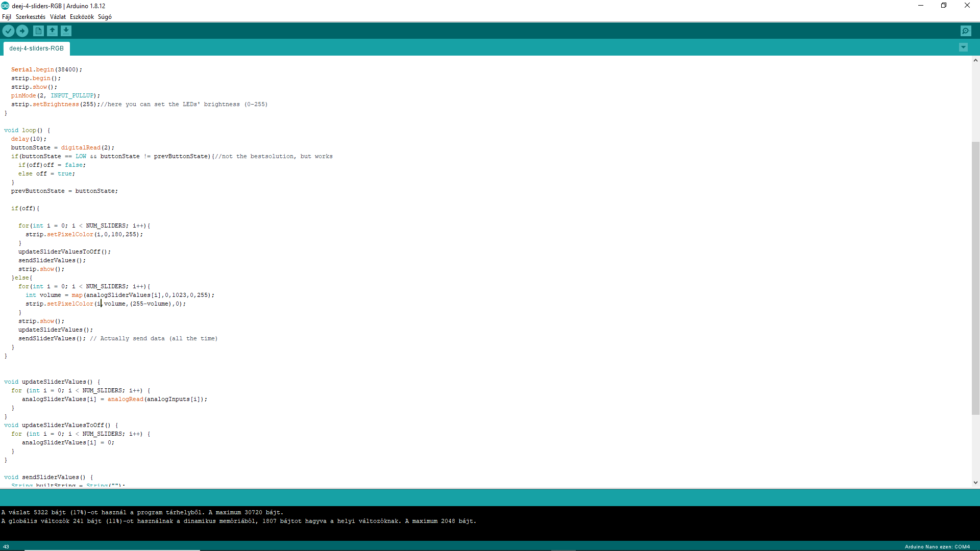The width and height of the screenshot is (980, 551).
Task: Click 'delay(10);' line
Action: point(29,139)
